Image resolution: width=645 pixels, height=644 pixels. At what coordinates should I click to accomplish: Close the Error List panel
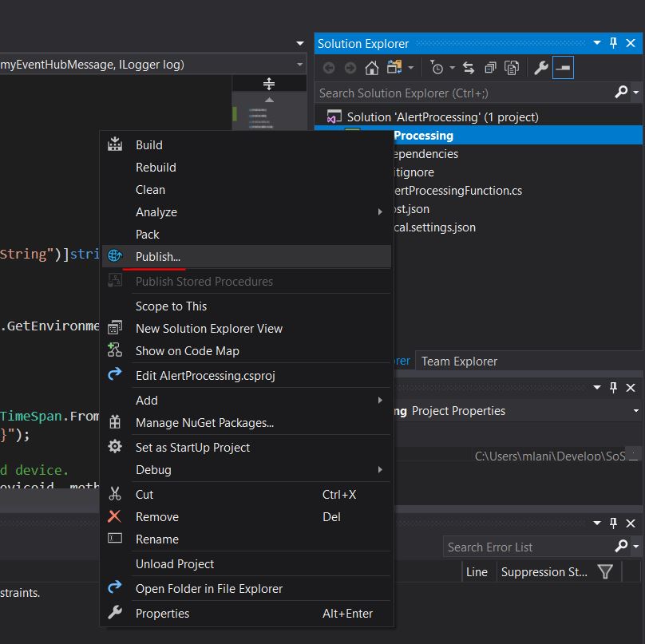(630, 523)
